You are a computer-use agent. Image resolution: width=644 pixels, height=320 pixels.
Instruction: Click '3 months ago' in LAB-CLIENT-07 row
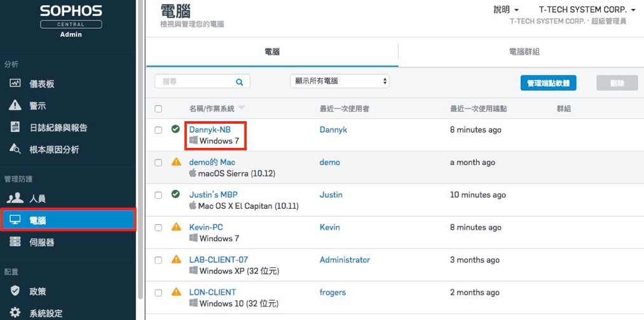[475, 260]
